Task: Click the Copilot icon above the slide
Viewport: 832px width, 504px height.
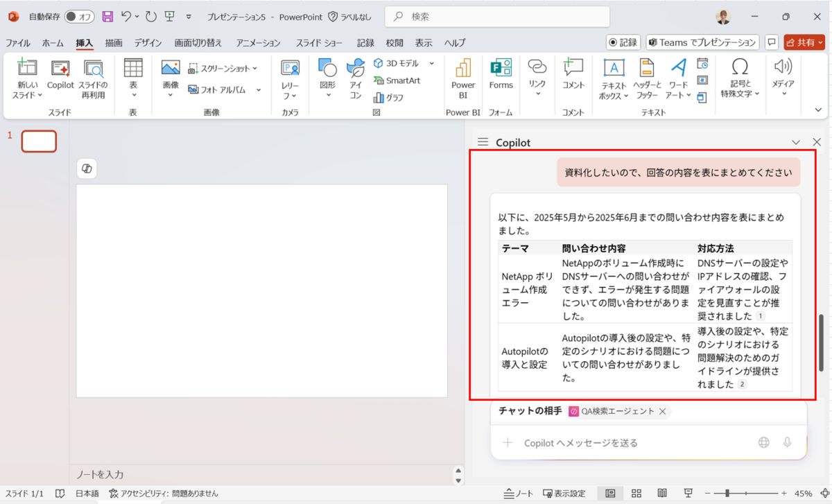Action: click(87, 169)
